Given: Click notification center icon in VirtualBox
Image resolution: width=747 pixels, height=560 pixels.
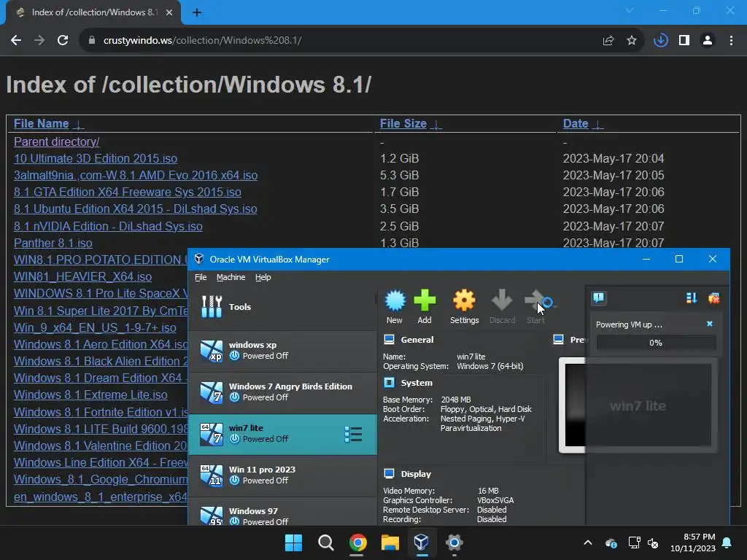Looking at the screenshot, I should point(599,298).
